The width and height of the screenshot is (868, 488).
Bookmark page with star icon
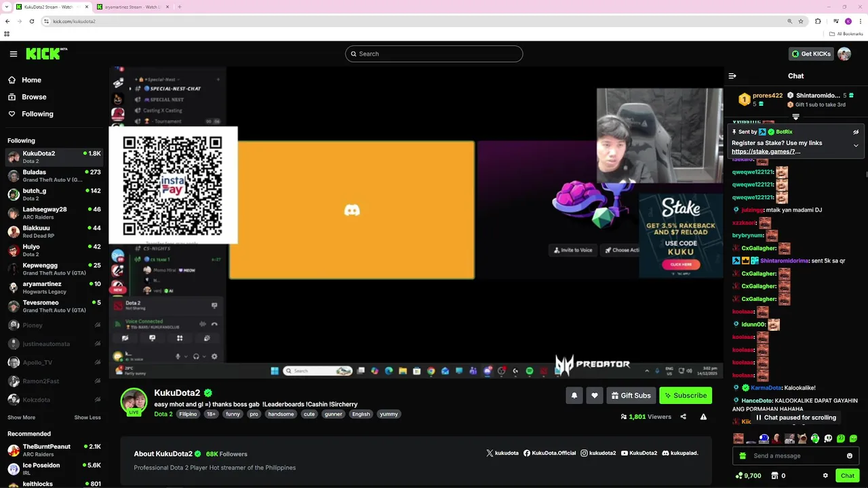point(801,21)
